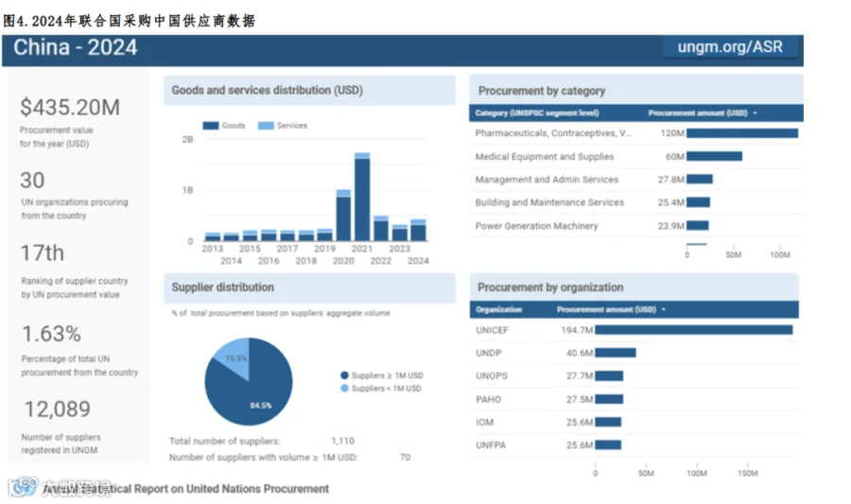
Task: Click the 25.6M value in the UNFPA row
Action: pos(580,445)
